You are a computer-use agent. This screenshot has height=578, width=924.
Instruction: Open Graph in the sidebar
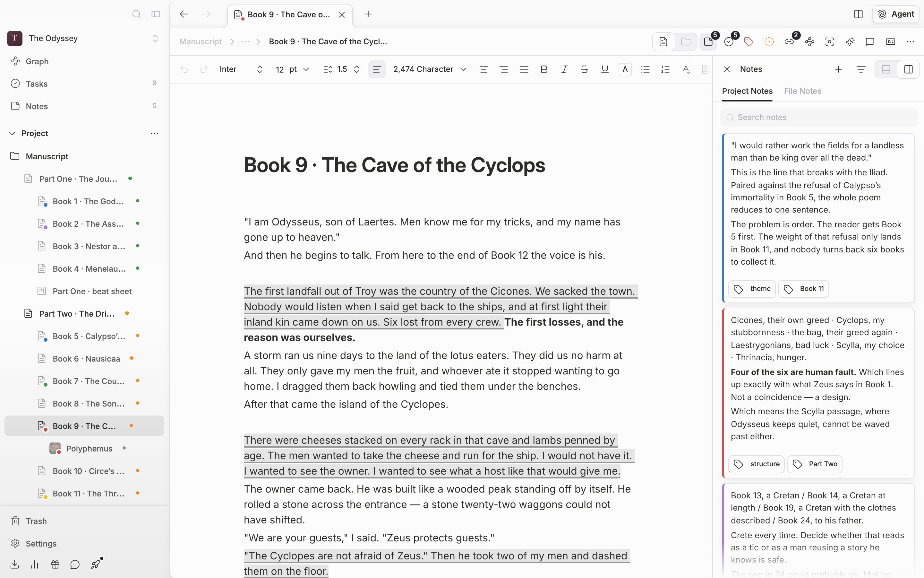coord(84,61)
